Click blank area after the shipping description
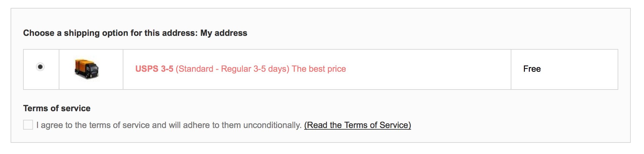This screenshot has height=154, width=644. 428,69
